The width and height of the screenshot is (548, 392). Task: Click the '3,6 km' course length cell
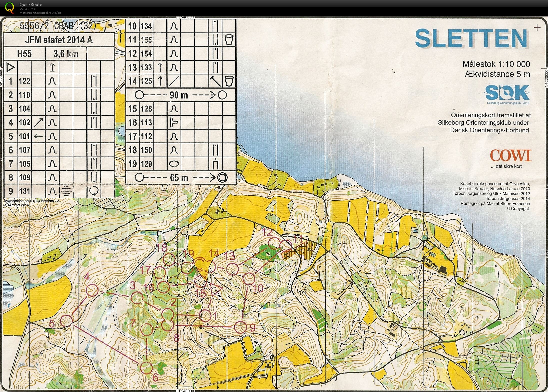tap(66, 54)
